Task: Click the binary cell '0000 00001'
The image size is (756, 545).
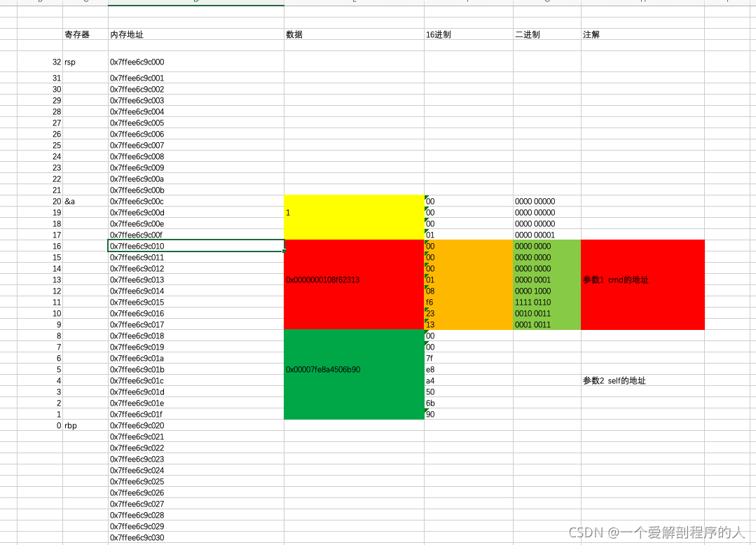Action: (x=547, y=235)
